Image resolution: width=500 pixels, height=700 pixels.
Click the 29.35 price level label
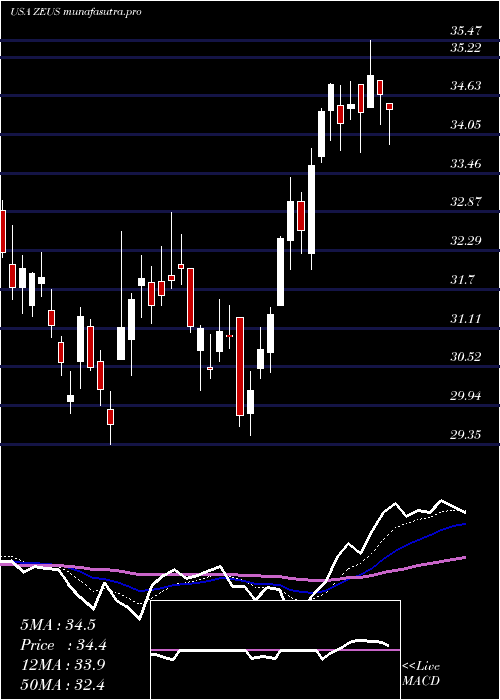(x=466, y=435)
